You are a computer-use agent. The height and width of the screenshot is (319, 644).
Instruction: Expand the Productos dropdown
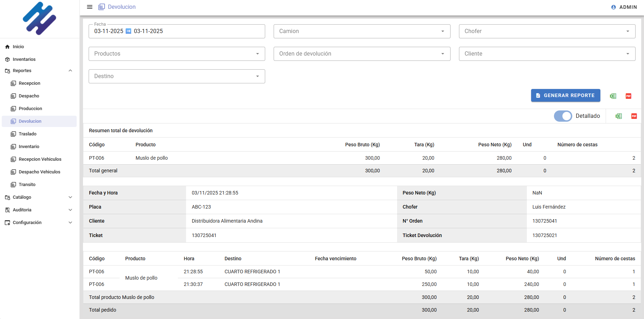tap(177, 54)
